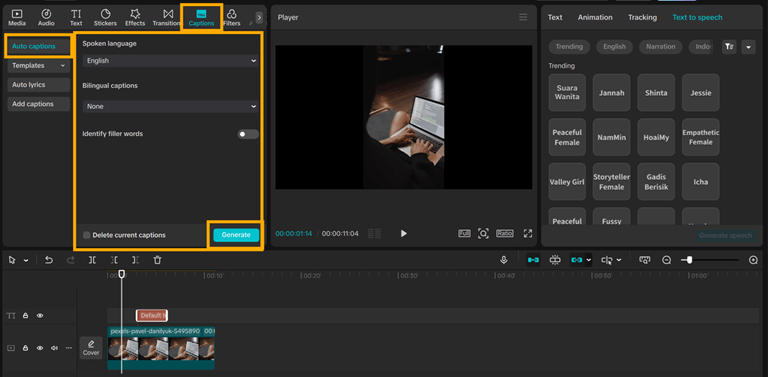Click the timeline caption display icon
768x377 pixels.
[645, 260]
